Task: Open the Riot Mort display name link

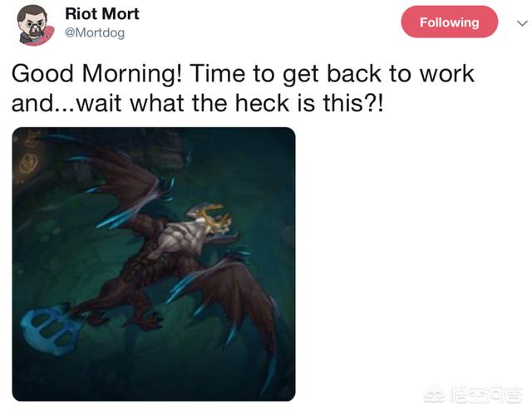Action: click(x=101, y=14)
